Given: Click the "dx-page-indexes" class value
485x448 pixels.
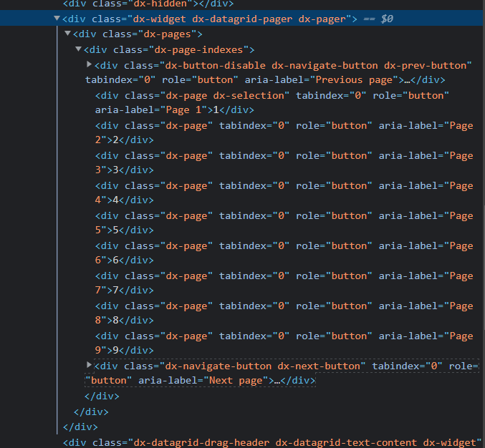Looking at the screenshot, I should [x=198, y=50].
